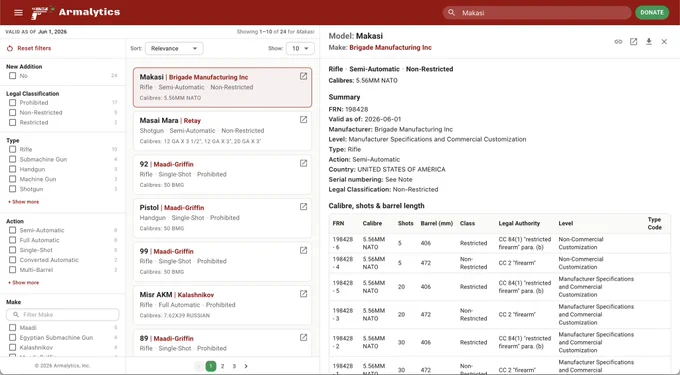Image resolution: width=680 pixels, height=375 pixels.
Task: Enable the Handgun type filter
Action: coord(13,170)
